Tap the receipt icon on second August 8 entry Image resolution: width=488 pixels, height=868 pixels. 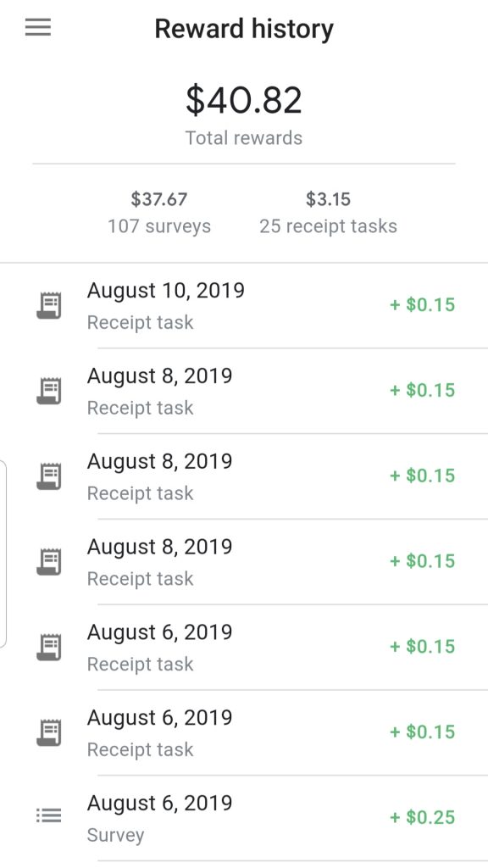[49, 476]
